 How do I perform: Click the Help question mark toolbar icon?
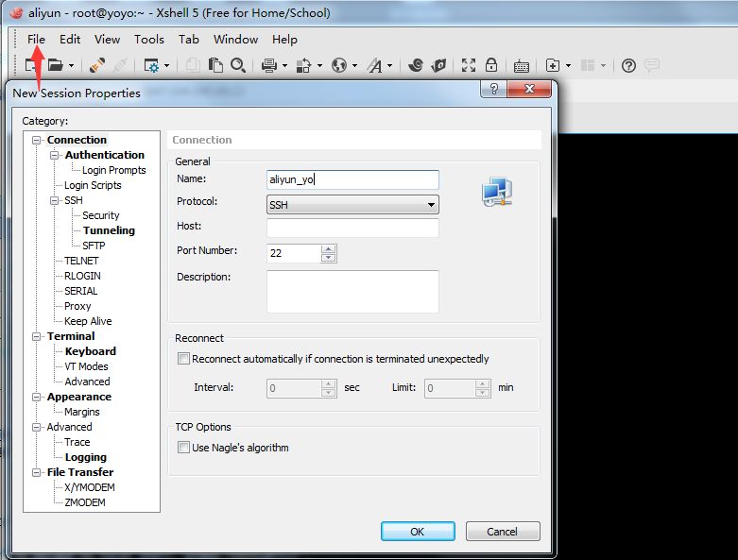click(628, 65)
